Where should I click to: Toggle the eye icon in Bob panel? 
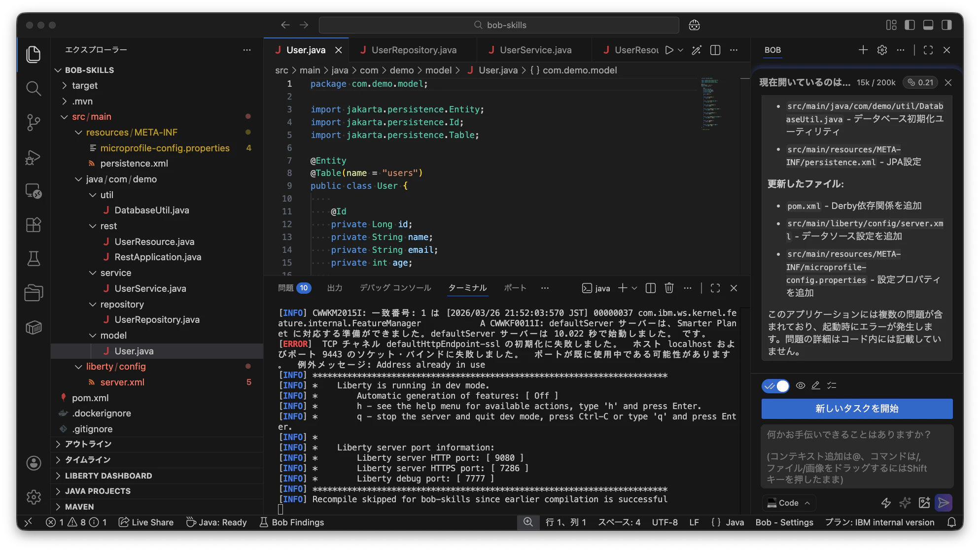(801, 386)
